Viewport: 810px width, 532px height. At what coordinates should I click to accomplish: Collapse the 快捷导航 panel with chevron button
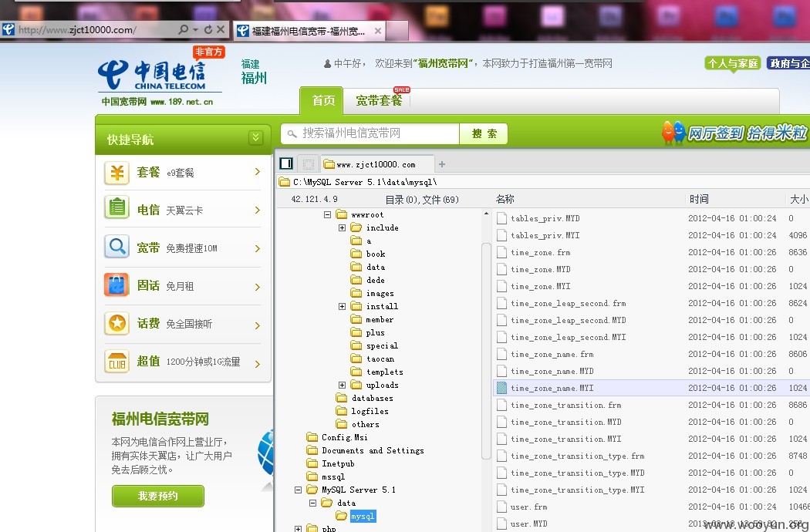click(255, 138)
